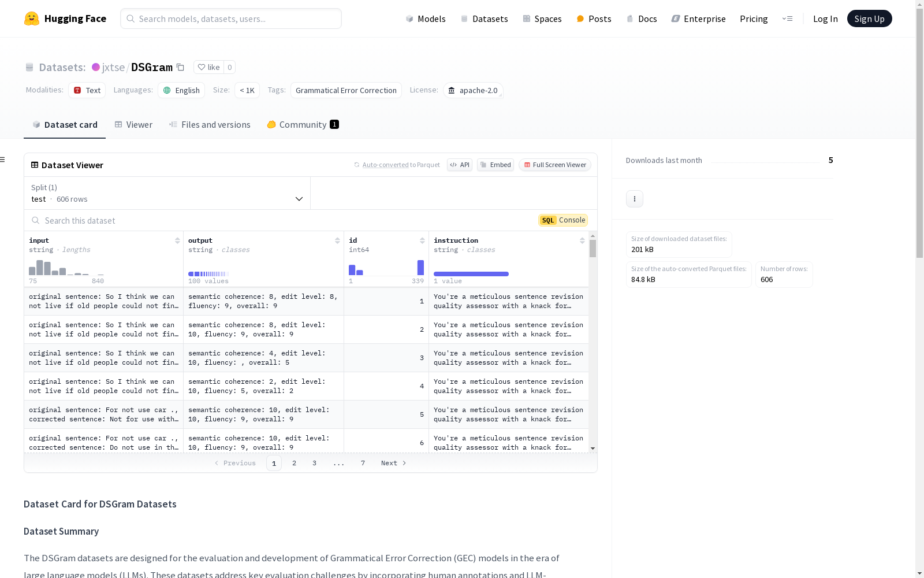Image resolution: width=924 pixels, height=578 pixels.
Task: Select the Dataset card tab
Action: (65, 124)
